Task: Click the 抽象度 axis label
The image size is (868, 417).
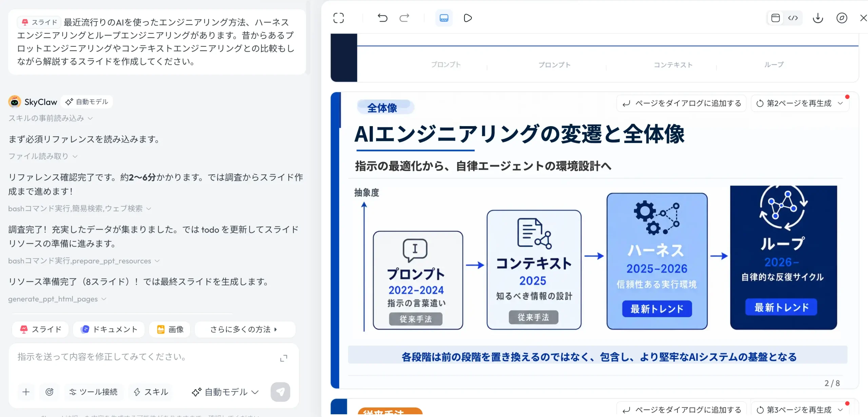Action: (367, 193)
